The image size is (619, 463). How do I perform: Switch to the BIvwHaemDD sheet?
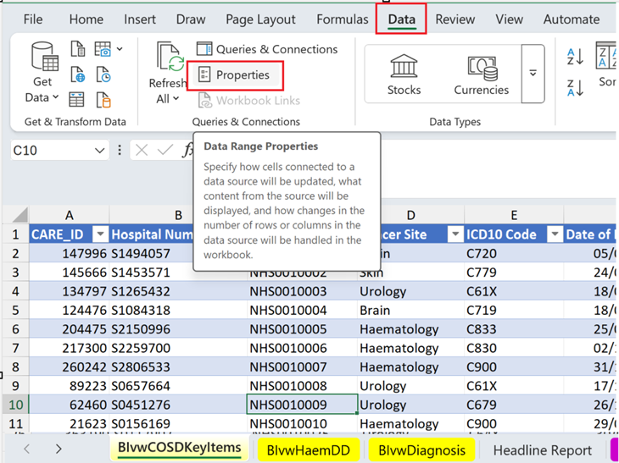pos(308,450)
